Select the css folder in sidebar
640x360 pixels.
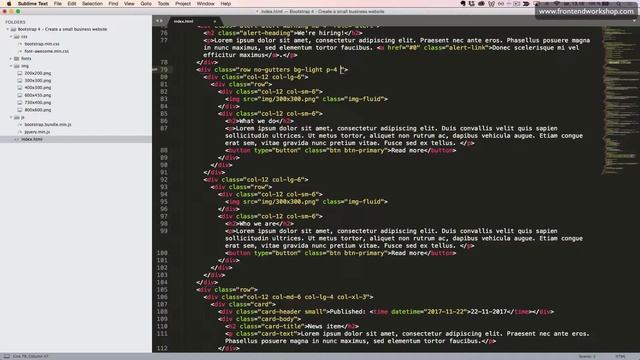(24, 37)
